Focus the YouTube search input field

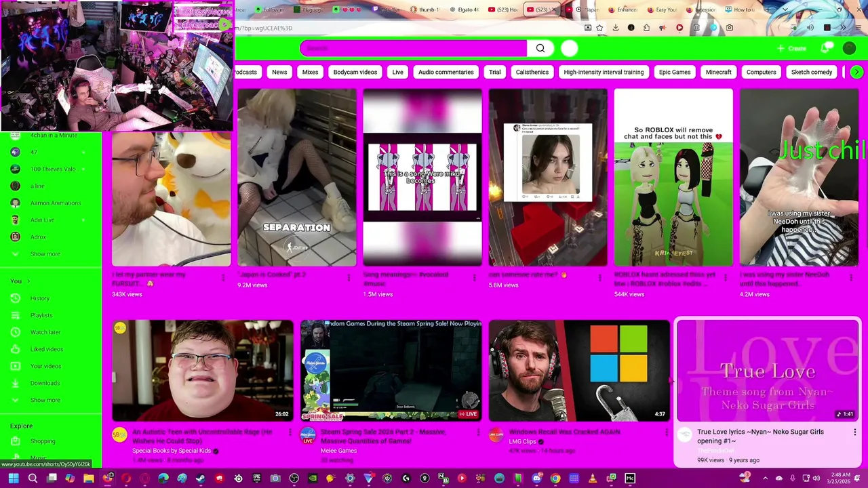tap(413, 48)
